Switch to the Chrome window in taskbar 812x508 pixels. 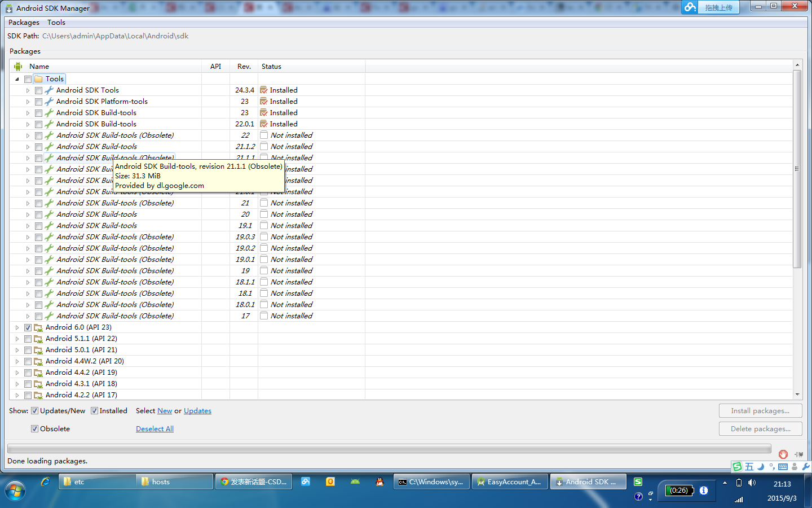pos(254,481)
